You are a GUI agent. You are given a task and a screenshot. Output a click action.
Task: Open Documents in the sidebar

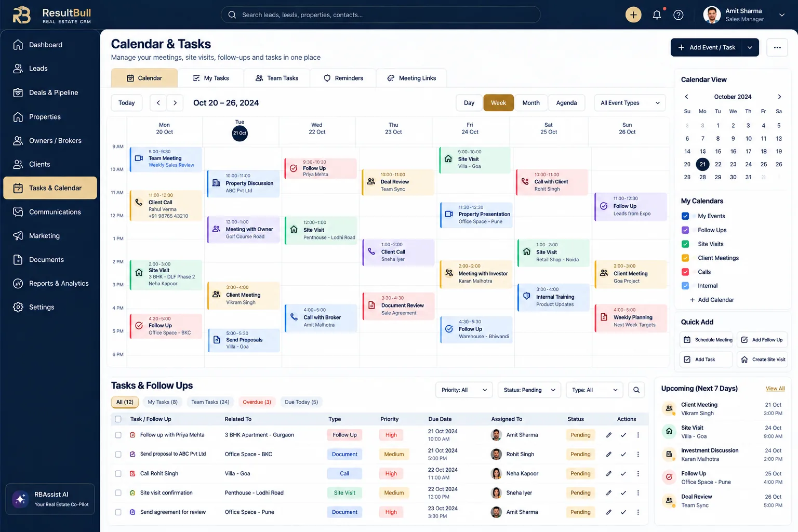tap(50, 259)
